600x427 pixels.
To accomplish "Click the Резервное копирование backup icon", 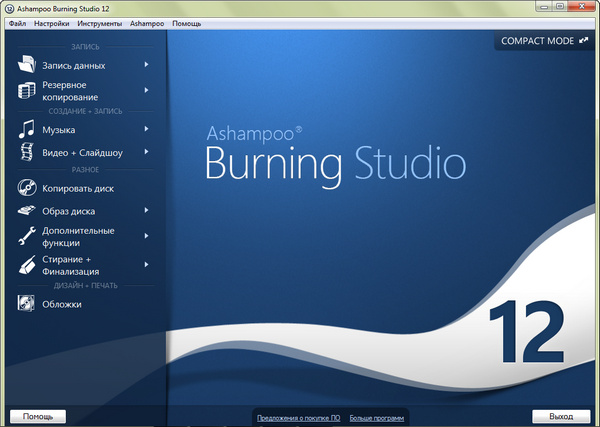I will tap(26, 92).
